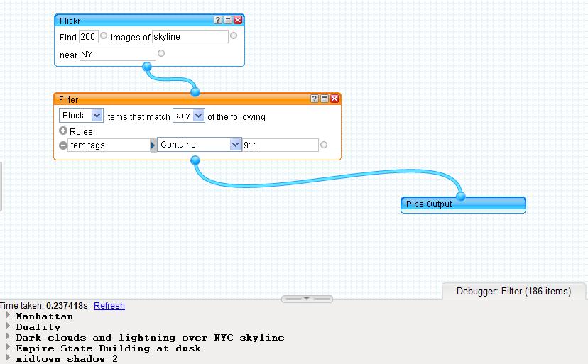Click the wiring terminal beside image count

(104, 35)
